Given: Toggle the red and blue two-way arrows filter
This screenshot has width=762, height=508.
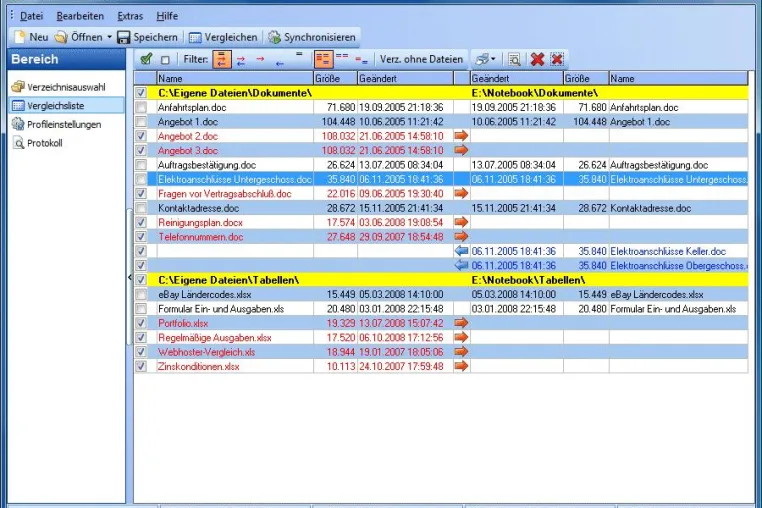Looking at the screenshot, I should coord(241,60).
